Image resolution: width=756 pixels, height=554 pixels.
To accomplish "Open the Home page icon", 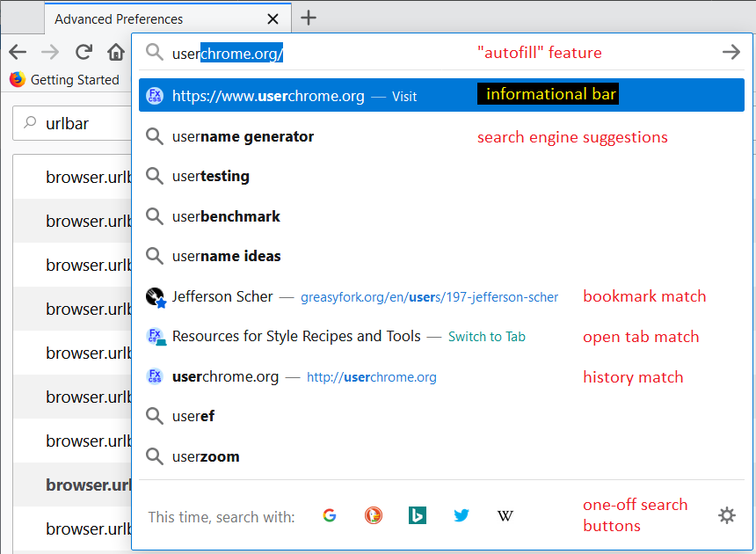I will pyautogui.click(x=116, y=52).
